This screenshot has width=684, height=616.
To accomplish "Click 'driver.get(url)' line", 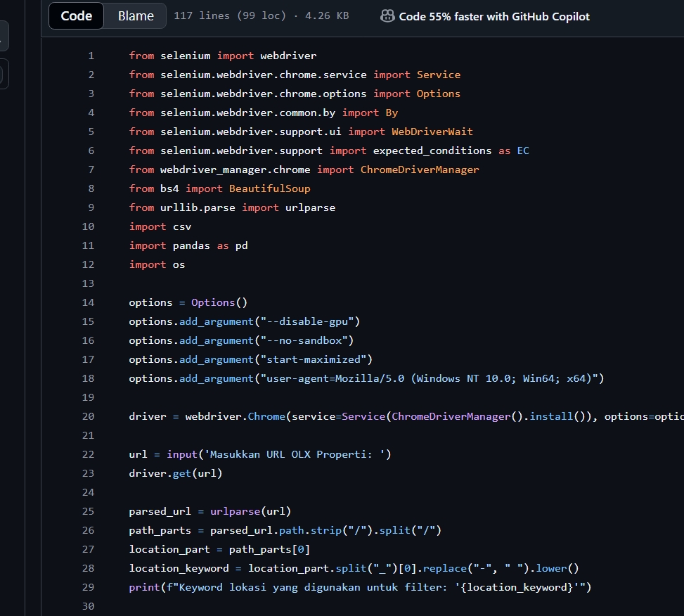I will click(176, 473).
